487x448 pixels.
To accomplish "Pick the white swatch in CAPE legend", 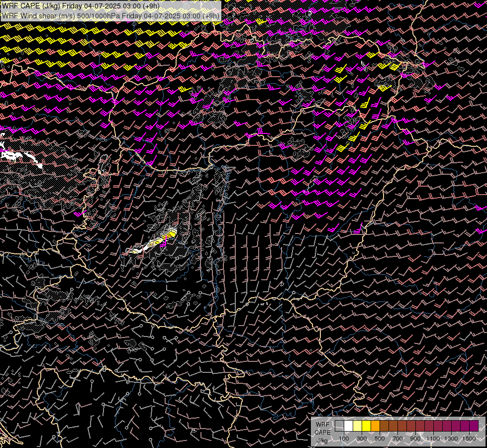I will coord(349,426).
